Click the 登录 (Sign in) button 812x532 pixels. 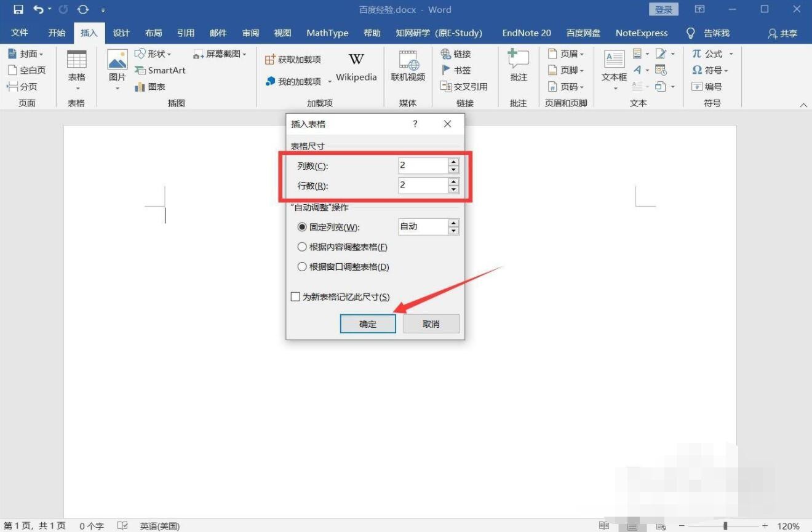pyautogui.click(x=664, y=10)
